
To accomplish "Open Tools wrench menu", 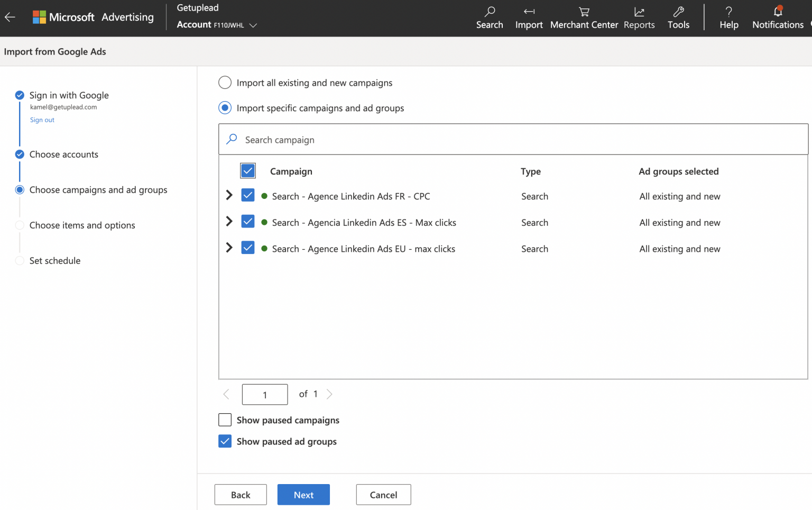I will (678, 18).
